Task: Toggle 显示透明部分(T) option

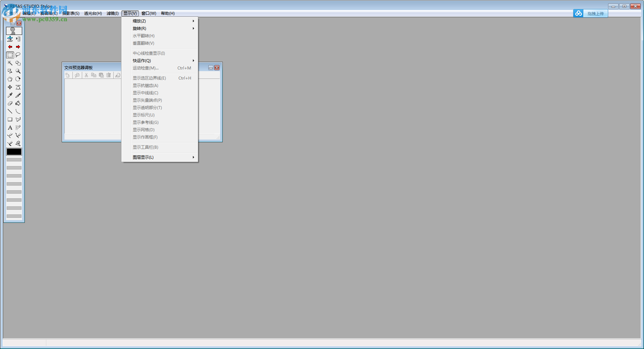Action: pos(160,108)
